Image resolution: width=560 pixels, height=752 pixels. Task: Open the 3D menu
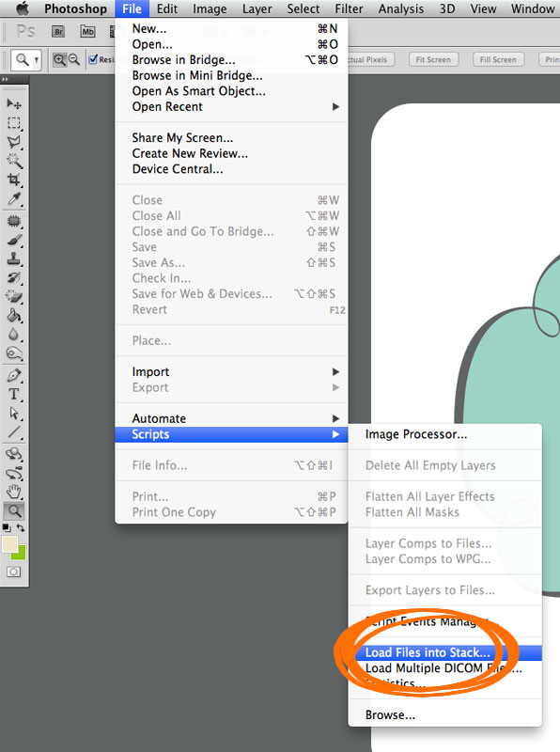point(447,8)
